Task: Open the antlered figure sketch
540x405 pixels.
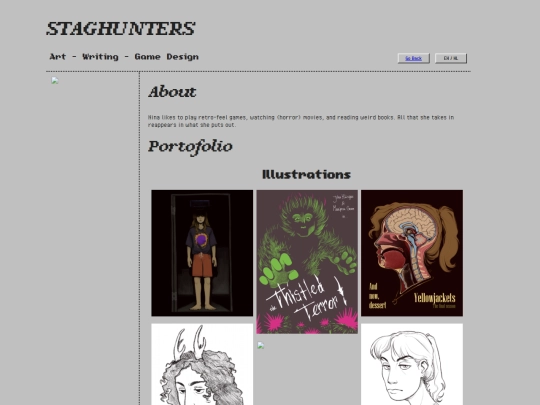Action: click(202, 364)
